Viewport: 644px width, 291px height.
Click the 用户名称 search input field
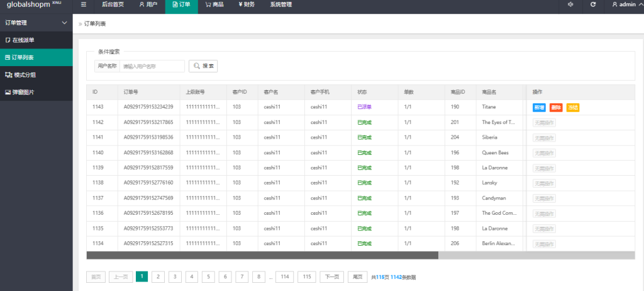tap(152, 66)
